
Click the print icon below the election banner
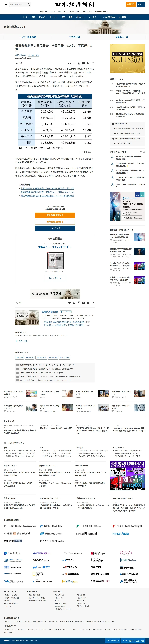(70, 303)
